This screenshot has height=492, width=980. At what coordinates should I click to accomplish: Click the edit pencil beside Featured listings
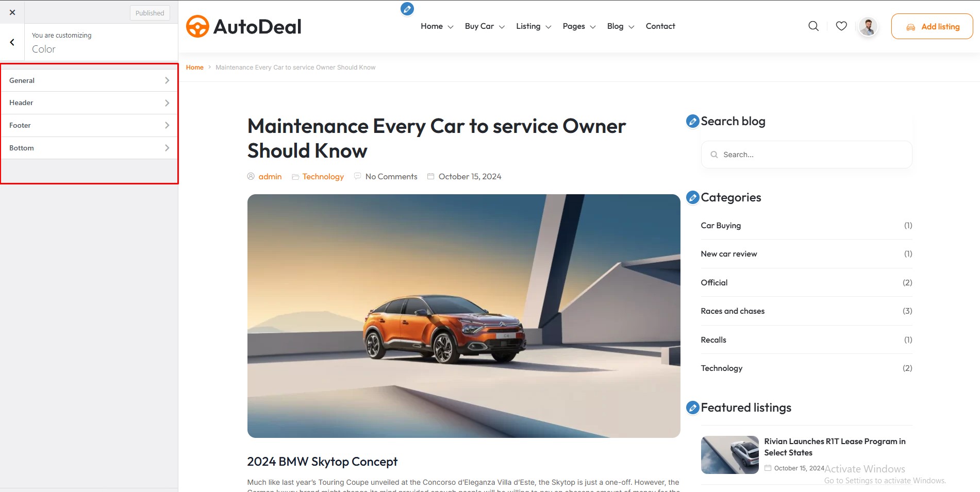693,408
